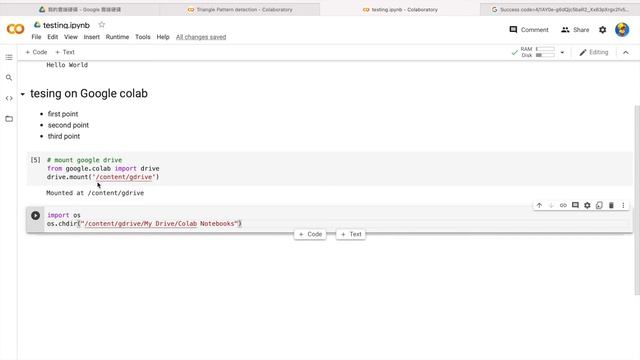The image size is (640, 360).
Task: Click the 'first point' bullet text
Action: [x=63, y=114]
